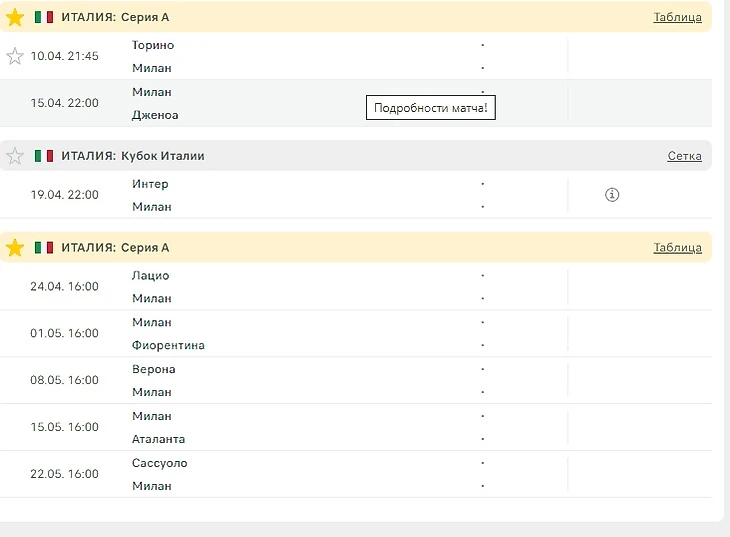Viewport: 730px width, 537px height.
Task: Select the Милан vs Аталанта match
Action: coord(356,427)
